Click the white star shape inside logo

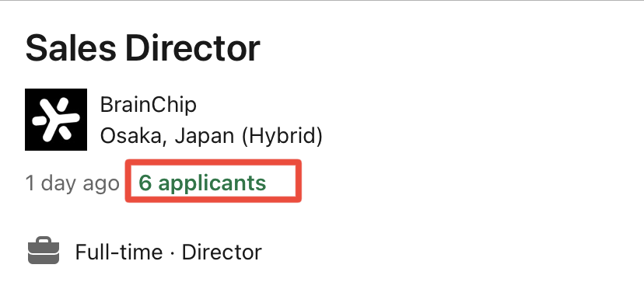coord(56,120)
